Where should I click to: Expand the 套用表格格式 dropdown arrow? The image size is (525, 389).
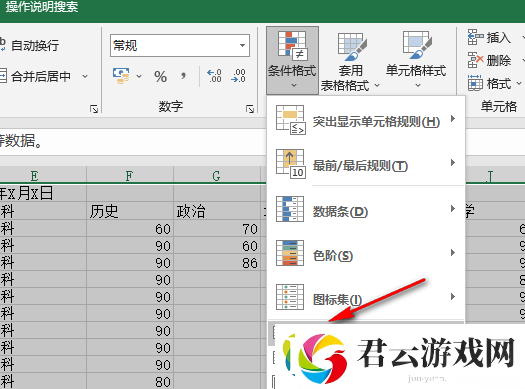(377, 85)
